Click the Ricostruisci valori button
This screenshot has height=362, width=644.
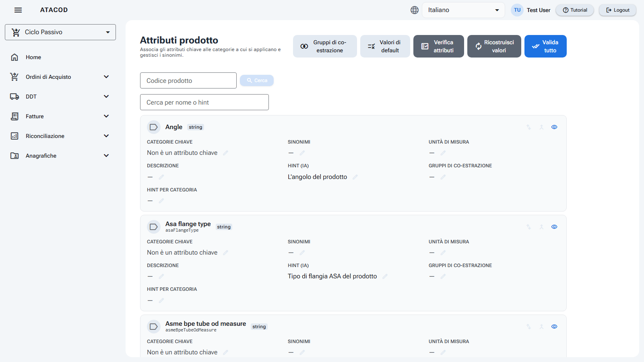click(x=494, y=46)
